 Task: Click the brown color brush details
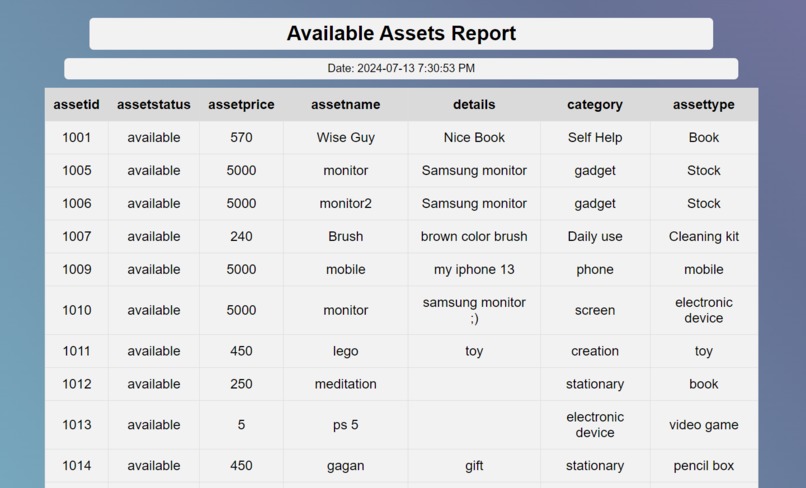(x=474, y=236)
